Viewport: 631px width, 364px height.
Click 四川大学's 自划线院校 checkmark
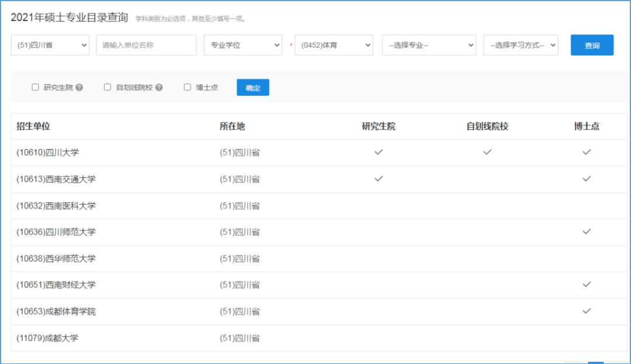click(x=487, y=152)
